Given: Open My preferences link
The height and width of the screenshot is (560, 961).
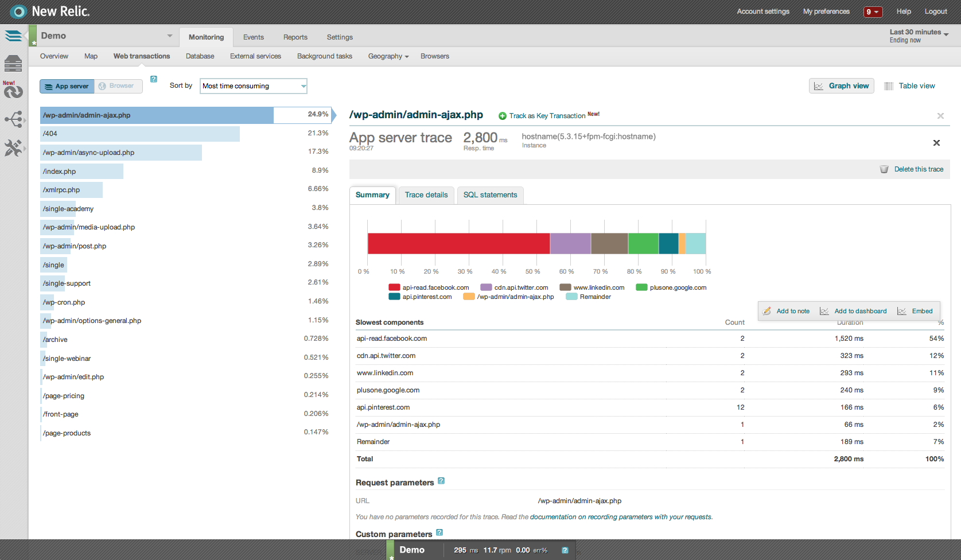Looking at the screenshot, I should [826, 11].
